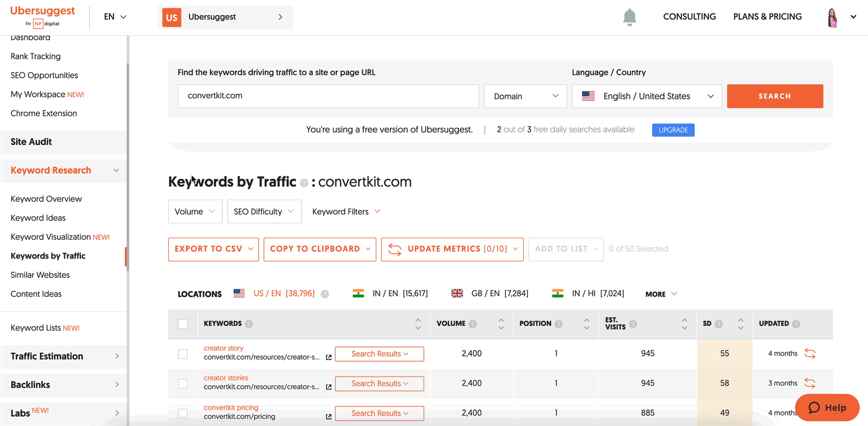Open the user profile avatar
The width and height of the screenshot is (868, 426).
(832, 17)
